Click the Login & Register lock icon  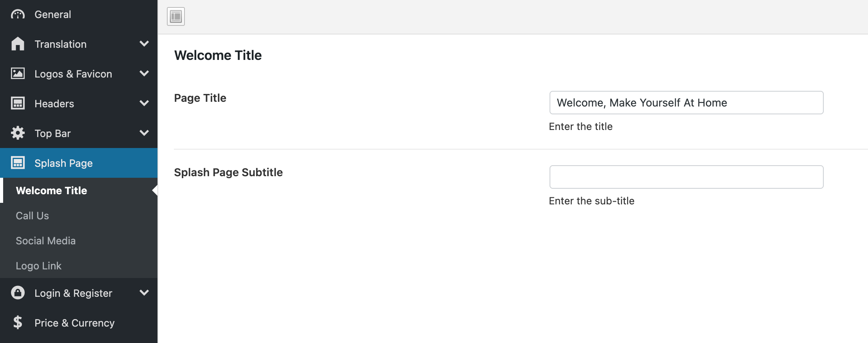point(18,293)
